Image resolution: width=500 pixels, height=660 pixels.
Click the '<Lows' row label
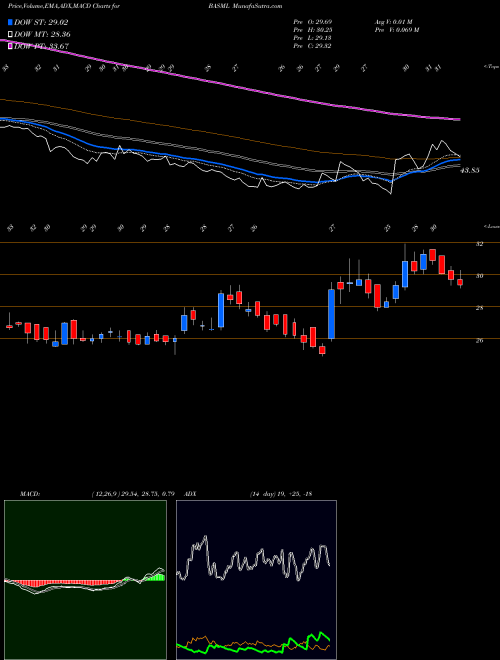(491, 227)
